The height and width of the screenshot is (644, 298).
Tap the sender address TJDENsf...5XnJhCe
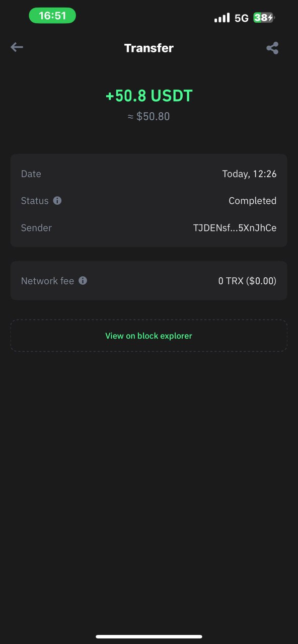click(x=235, y=228)
